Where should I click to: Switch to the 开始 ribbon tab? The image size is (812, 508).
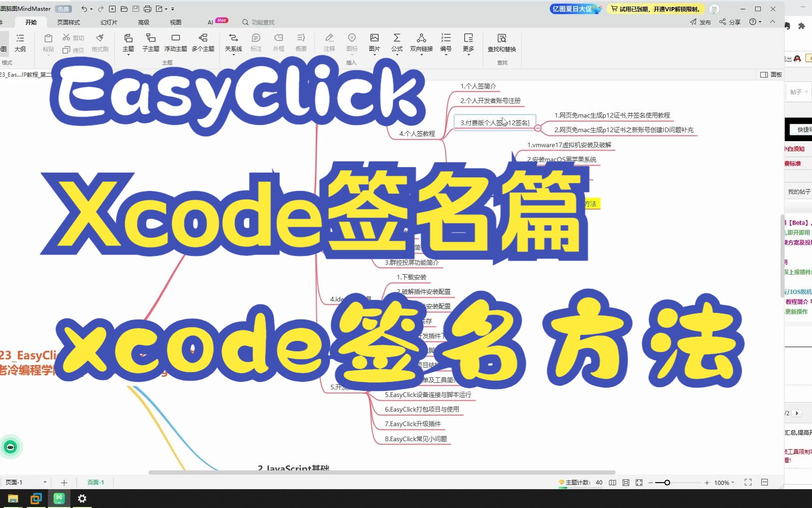point(31,22)
